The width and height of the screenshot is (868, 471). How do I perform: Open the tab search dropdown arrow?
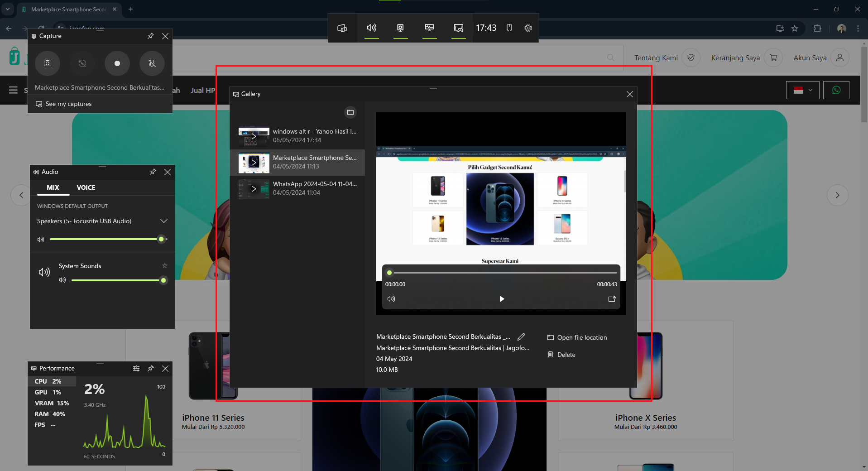[x=8, y=9]
